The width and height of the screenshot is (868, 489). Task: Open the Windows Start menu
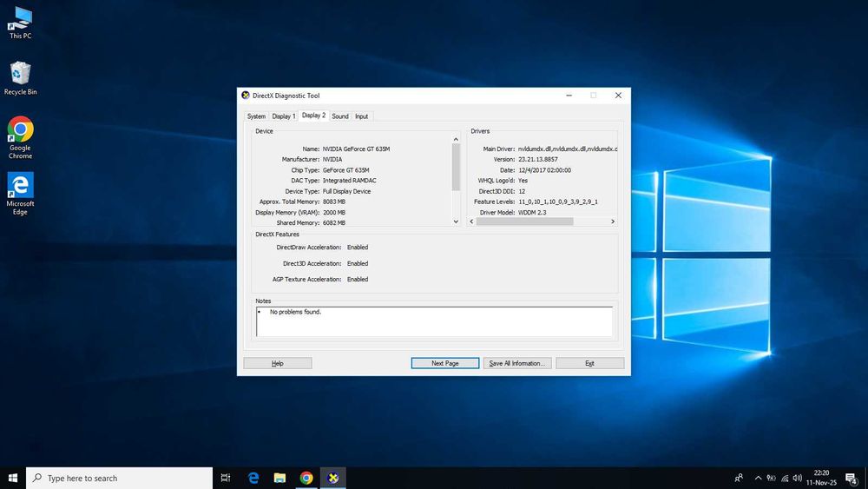point(13,478)
